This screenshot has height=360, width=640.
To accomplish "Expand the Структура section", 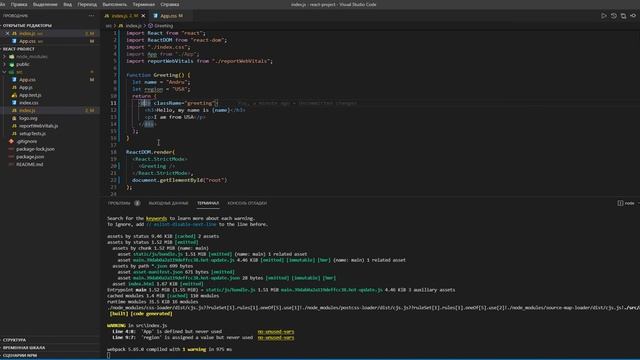I will coord(15,340).
